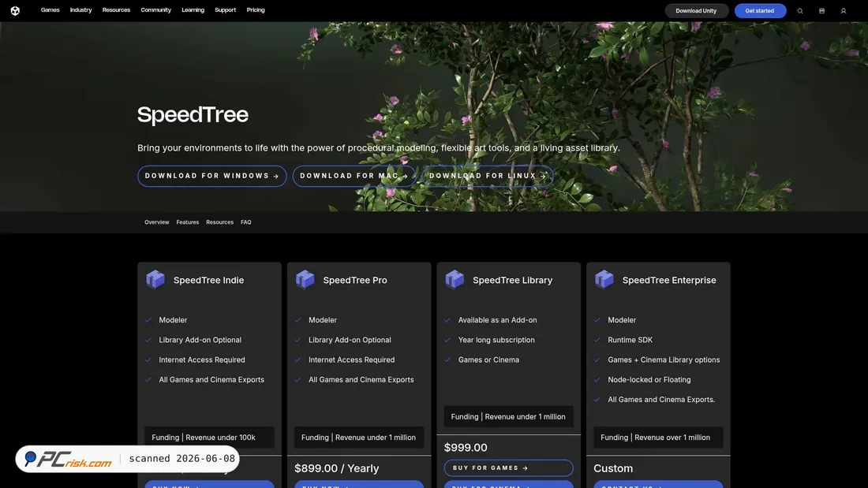Open the Industry menu
868x488 pixels.
tap(80, 10)
